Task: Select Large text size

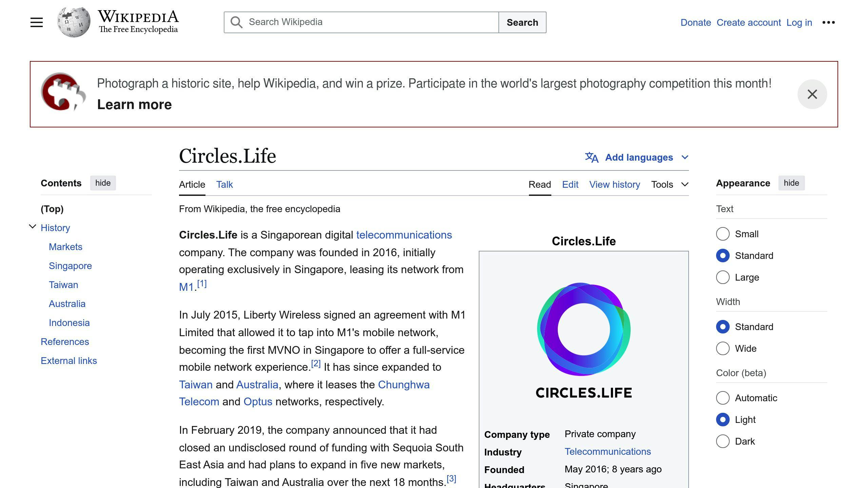Action: point(723,277)
